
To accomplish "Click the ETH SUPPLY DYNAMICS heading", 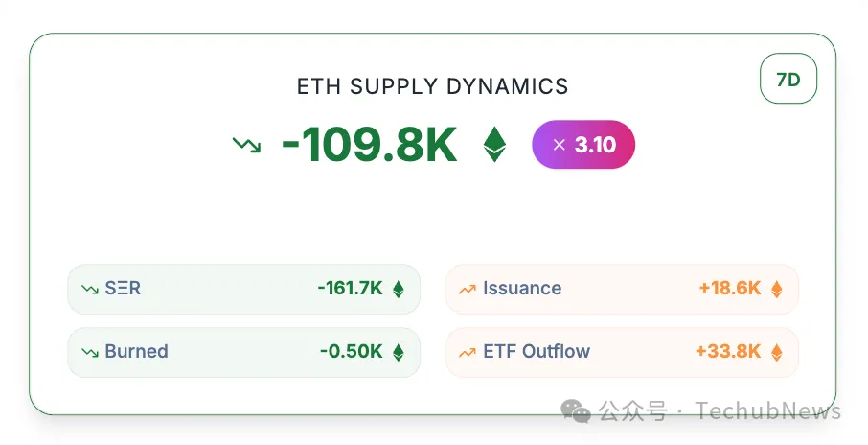I will 433,86.
